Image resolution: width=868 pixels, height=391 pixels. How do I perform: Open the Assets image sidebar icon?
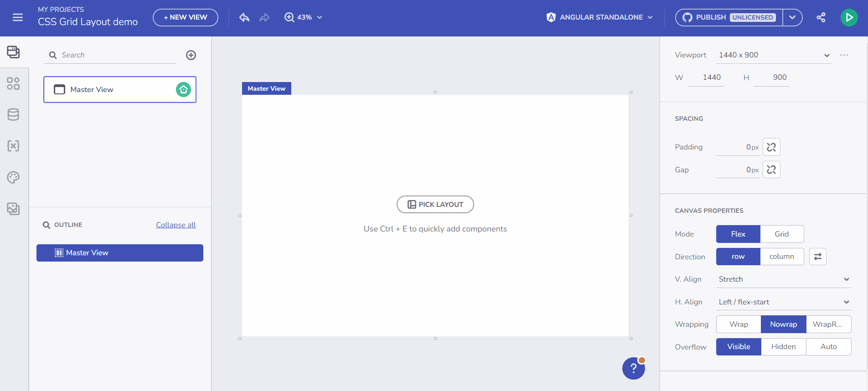[x=14, y=209]
